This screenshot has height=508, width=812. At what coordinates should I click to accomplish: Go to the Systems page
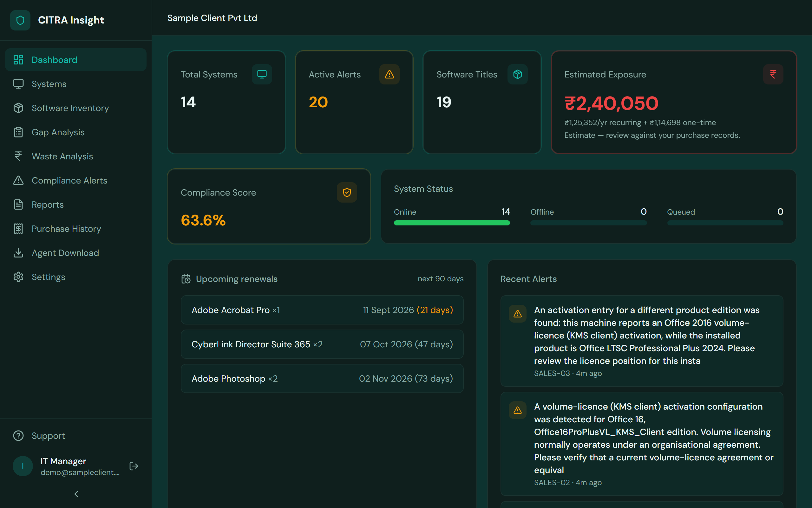(76, 84)
